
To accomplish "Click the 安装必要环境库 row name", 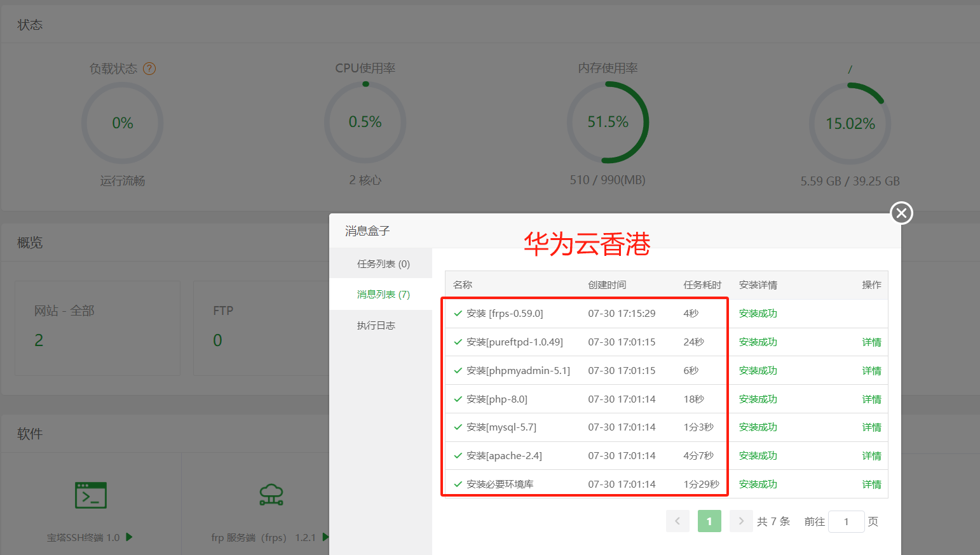I will (500, 485).
